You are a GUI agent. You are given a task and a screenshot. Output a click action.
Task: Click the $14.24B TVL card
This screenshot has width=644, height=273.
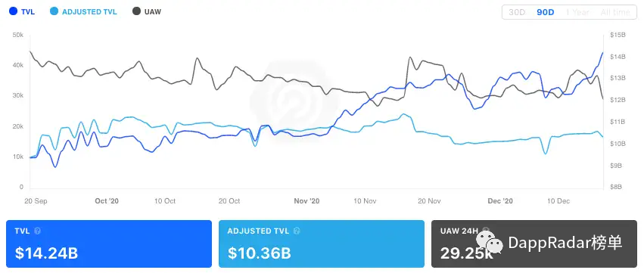coord(109,244)
